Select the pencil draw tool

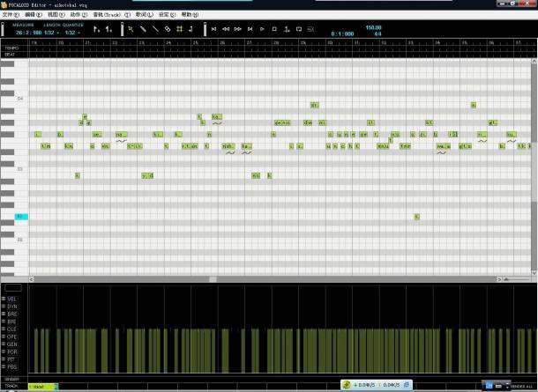[143, 29]
